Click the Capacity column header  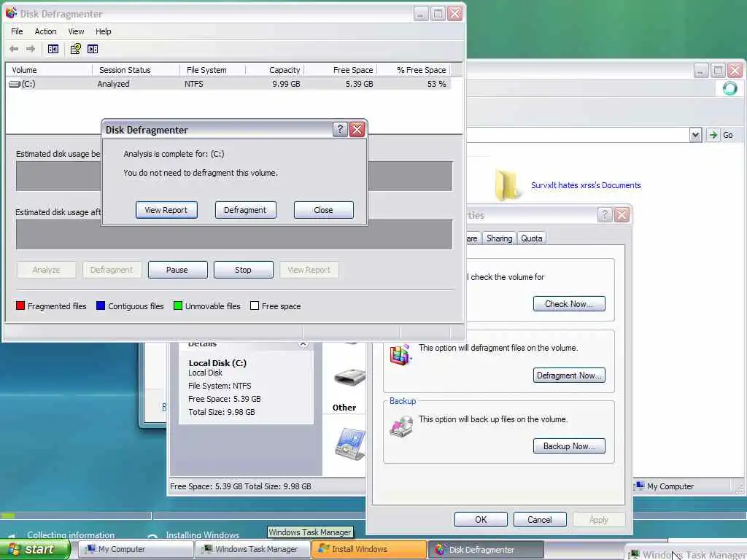tap(274, 70)
